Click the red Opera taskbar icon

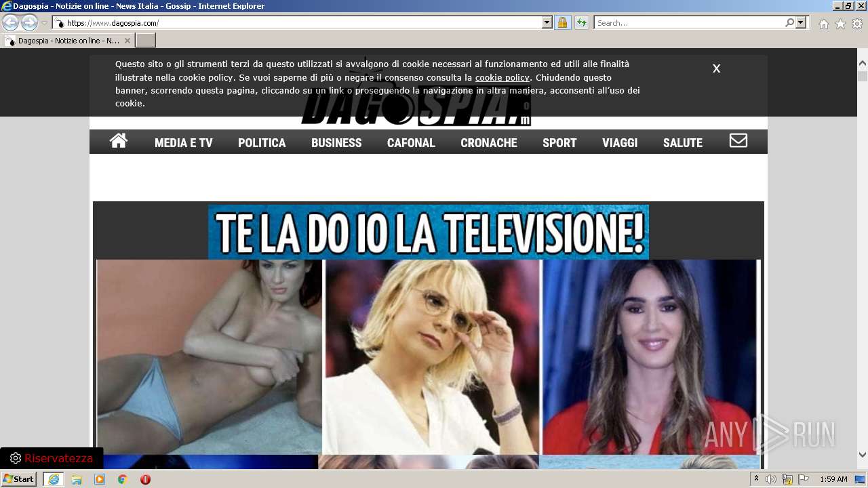click(x=145, y=479)
